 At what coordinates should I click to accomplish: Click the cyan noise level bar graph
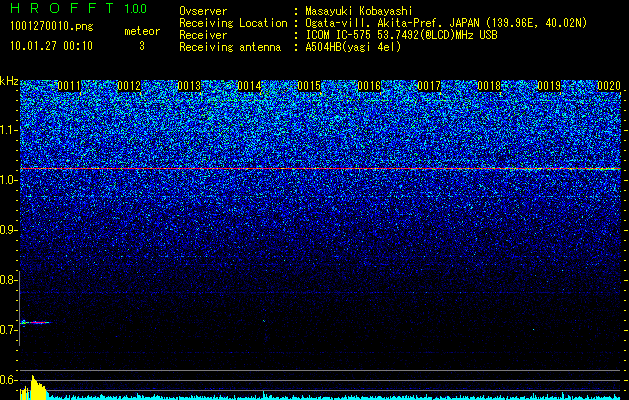point(334,397)
